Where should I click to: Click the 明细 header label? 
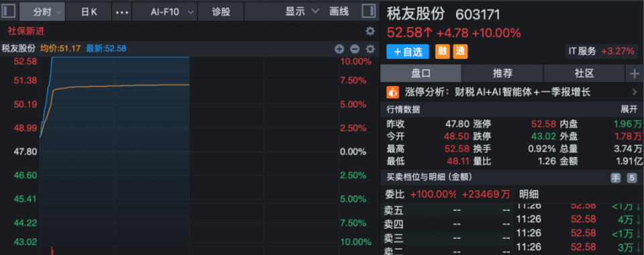coord(529,194)
